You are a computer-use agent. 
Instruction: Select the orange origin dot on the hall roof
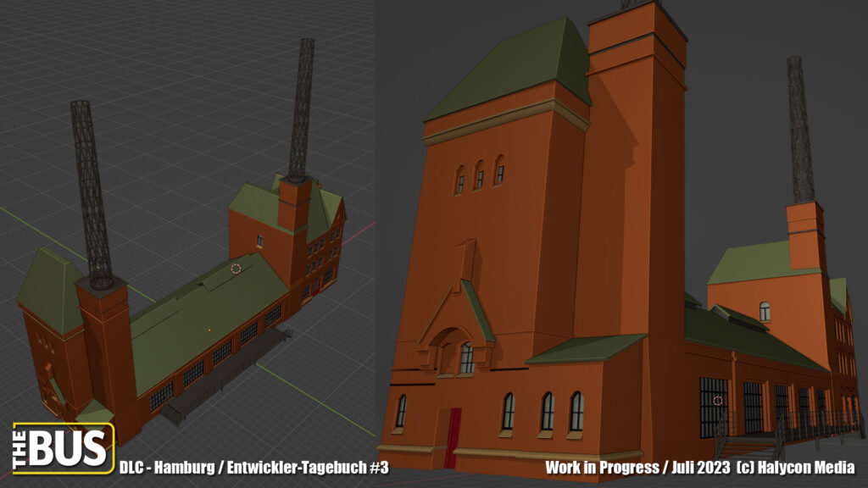[209, 330]
